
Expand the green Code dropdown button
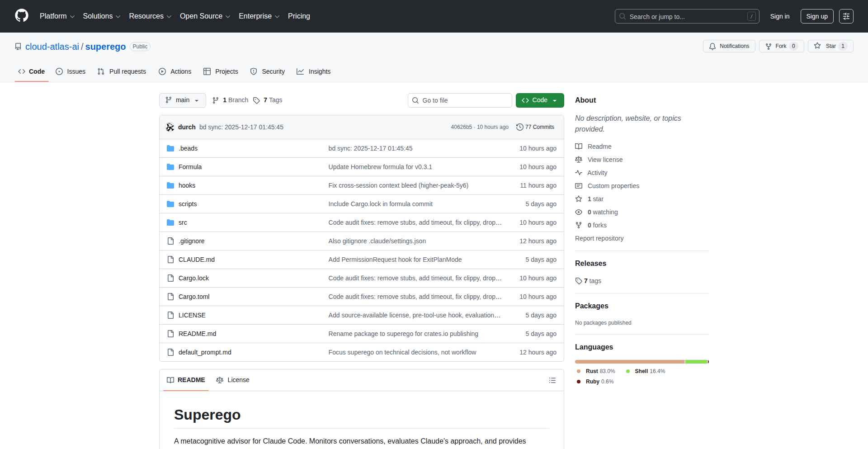coord(539,100)
